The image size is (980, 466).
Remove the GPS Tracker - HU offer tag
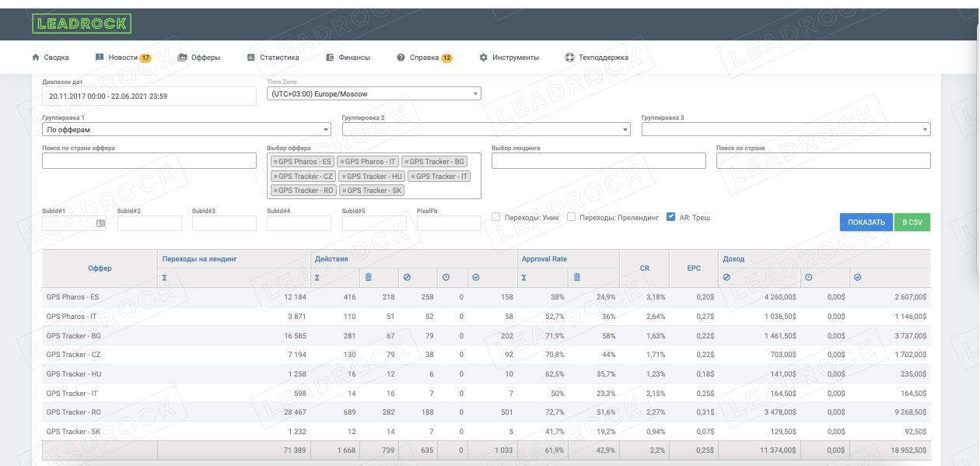[x=344, y=176]
